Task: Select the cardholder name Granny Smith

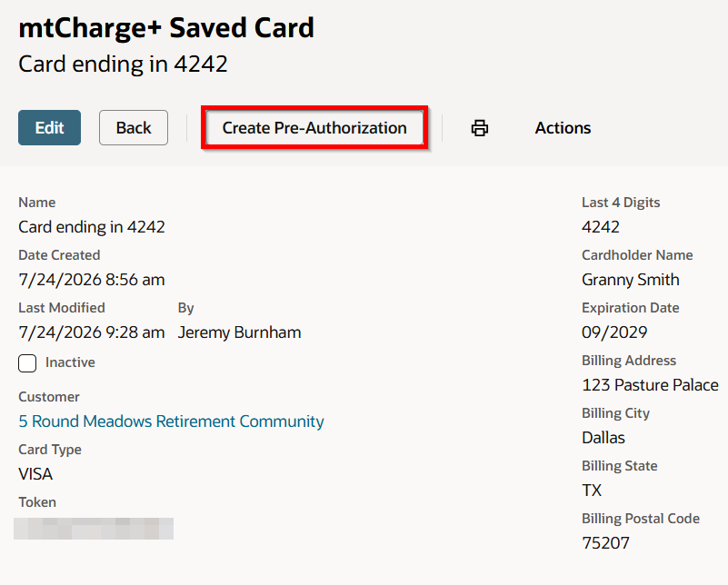Action: (631, 280)
